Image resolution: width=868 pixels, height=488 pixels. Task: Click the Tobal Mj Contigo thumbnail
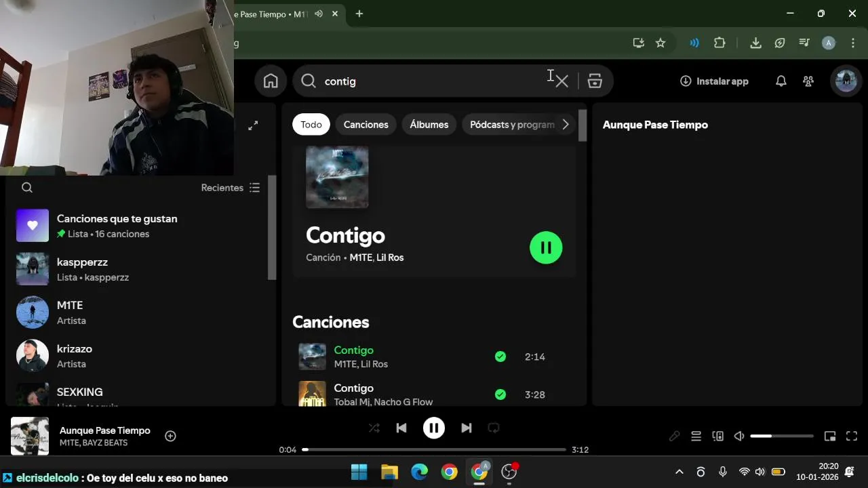coord(313,394)
